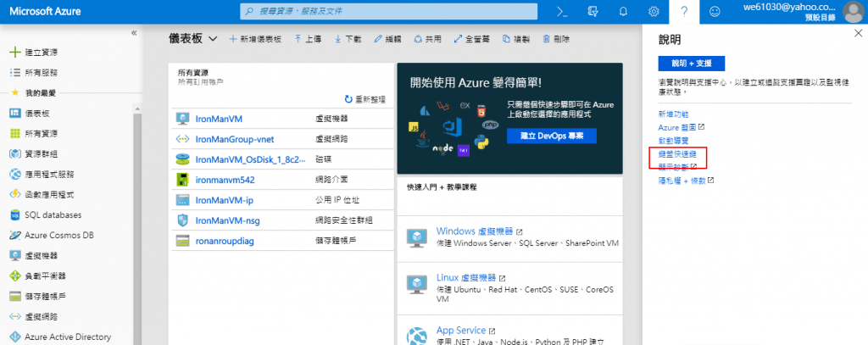Open 鍵盤快速鍵 in the help panel
868x345 pixels.
tap(677, 154)
